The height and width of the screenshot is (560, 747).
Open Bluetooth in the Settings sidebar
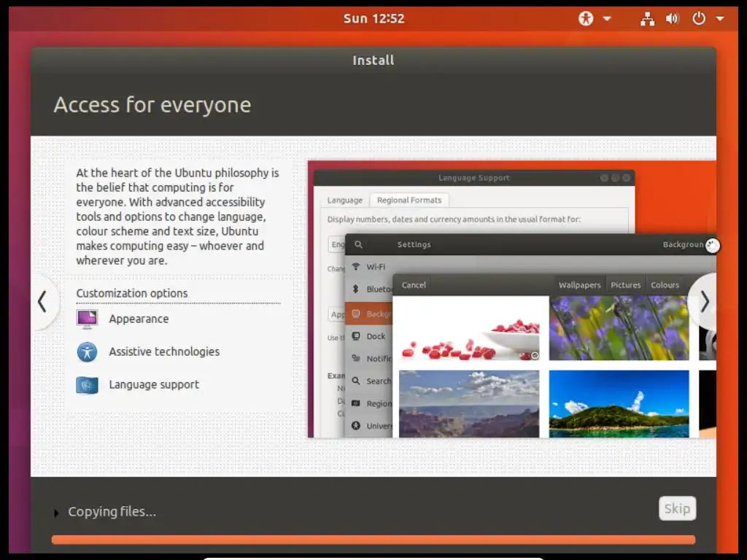[x=368, y=289]
